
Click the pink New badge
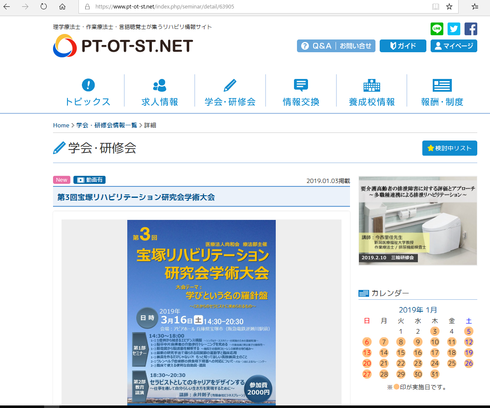pos(62,180)
